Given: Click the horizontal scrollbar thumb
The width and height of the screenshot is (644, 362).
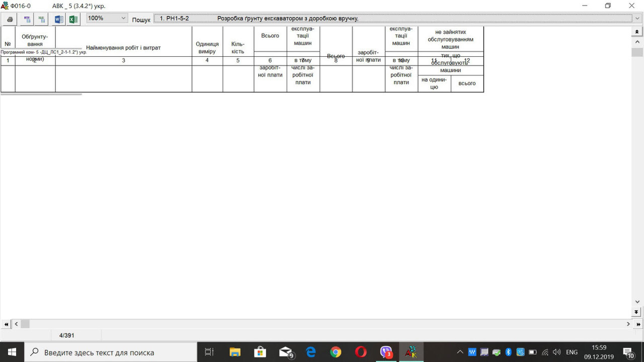Looking at the screenshot, I should click(x=25, y=324).
